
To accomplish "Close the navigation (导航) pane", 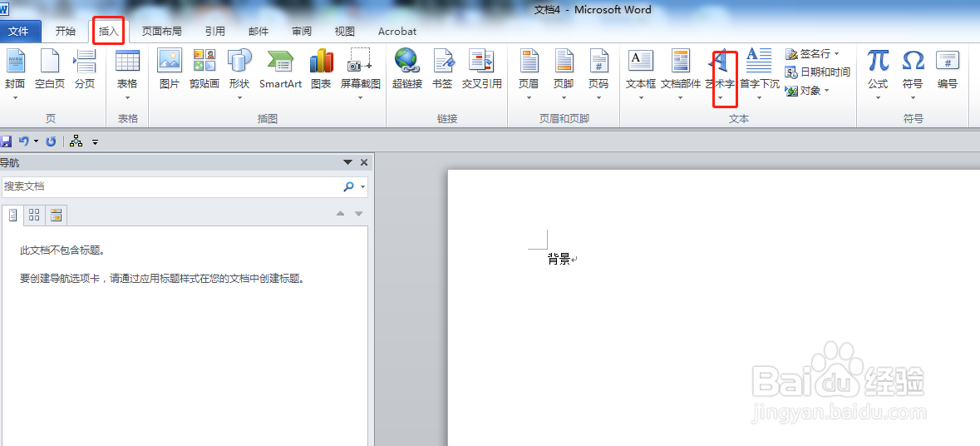I will (x=364, y=162).
